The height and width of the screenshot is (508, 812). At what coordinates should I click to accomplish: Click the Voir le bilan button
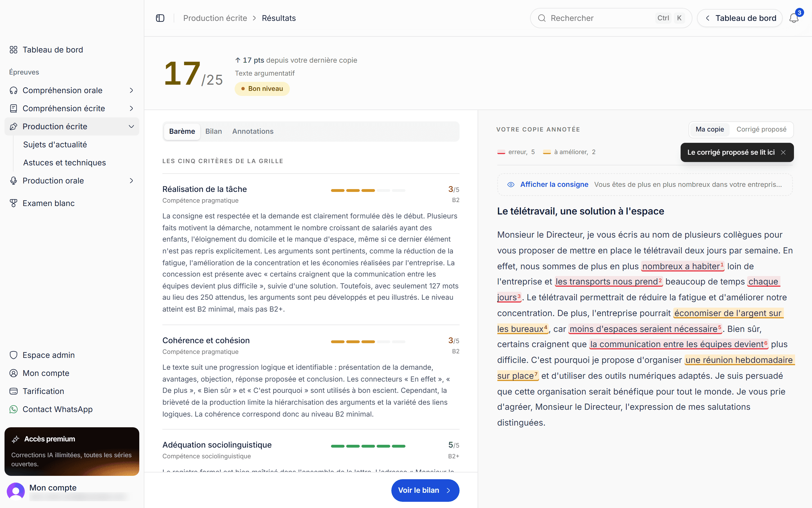pos(425,490)
